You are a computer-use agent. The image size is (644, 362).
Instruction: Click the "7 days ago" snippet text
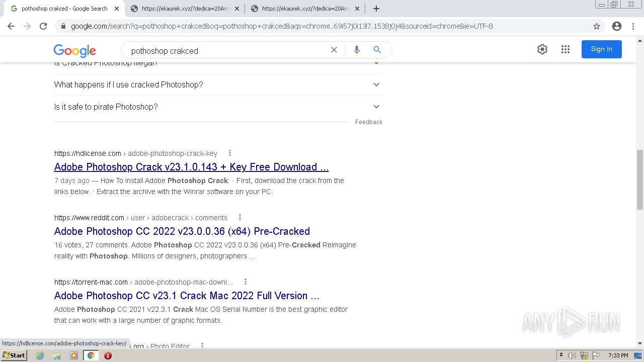(x=72, y=180)
